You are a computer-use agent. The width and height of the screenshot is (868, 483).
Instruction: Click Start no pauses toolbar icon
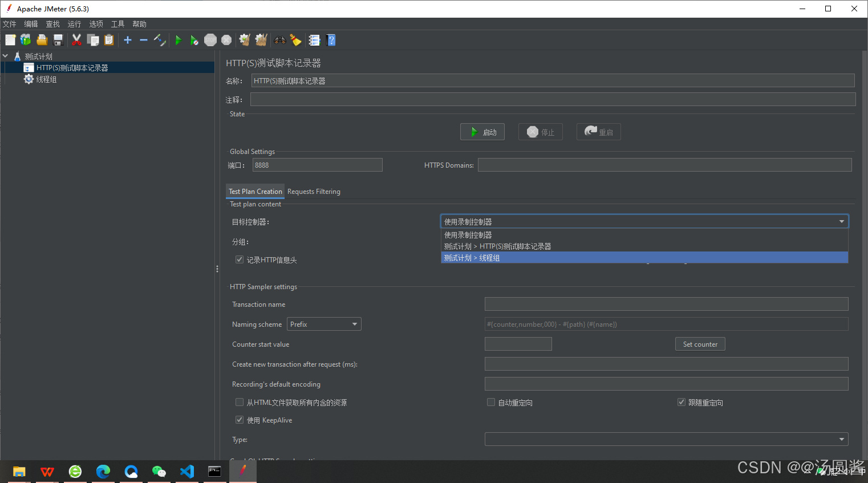point(194,40)
